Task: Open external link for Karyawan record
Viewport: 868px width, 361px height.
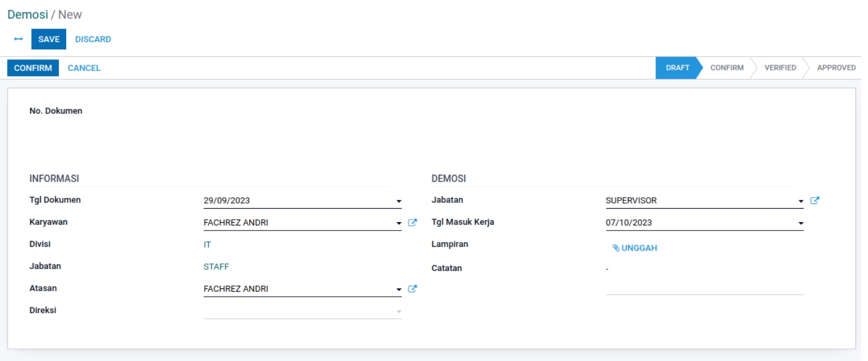Action: tap(412, 223)
